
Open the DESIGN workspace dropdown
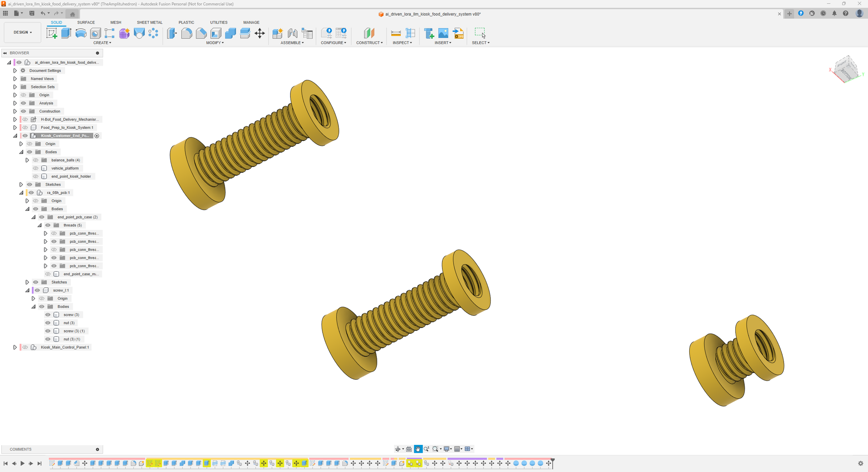pos(23,32)
